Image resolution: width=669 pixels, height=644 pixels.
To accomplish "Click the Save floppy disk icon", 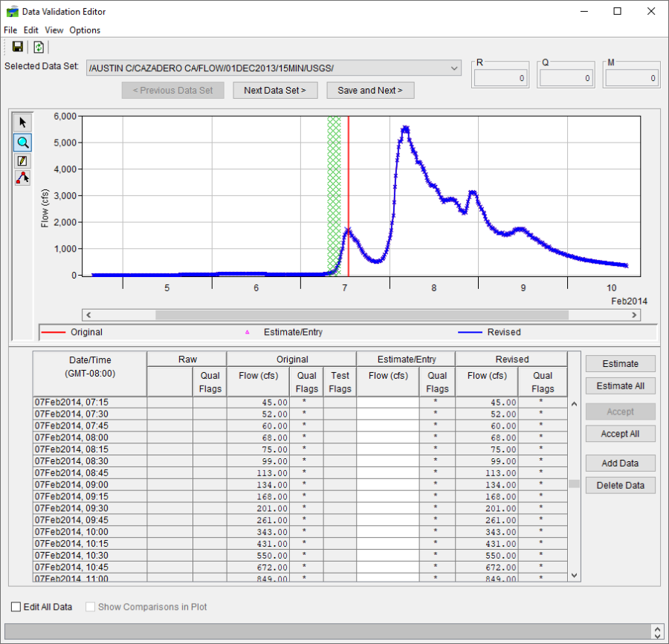I will (18, 47).
